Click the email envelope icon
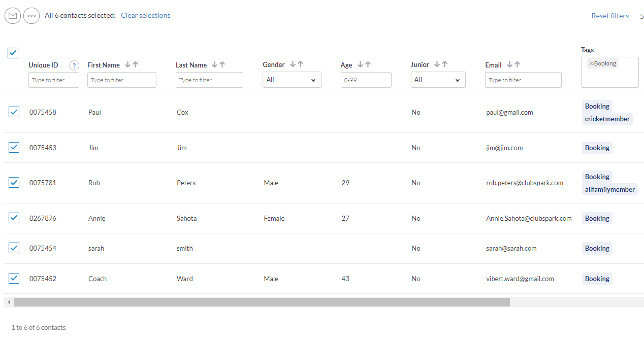Screen dimensions: 644x342 pyautogui.click(x=13, y=16)
